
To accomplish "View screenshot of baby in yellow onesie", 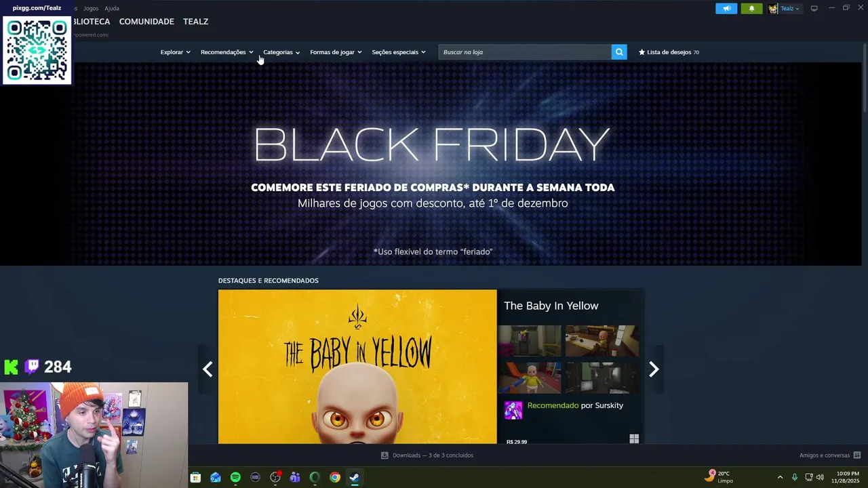I will pyautogui.click(x=530, y=378).
